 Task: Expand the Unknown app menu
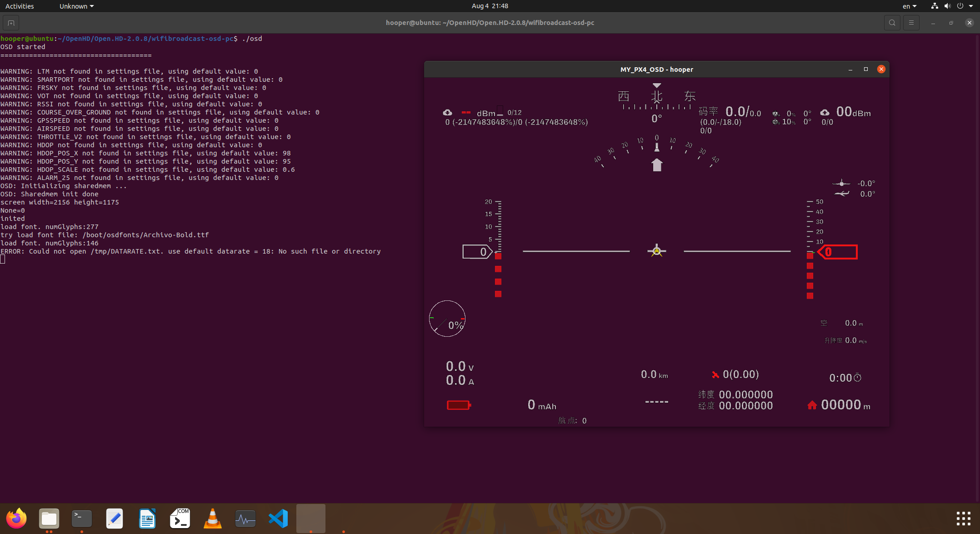coord(76,6)
